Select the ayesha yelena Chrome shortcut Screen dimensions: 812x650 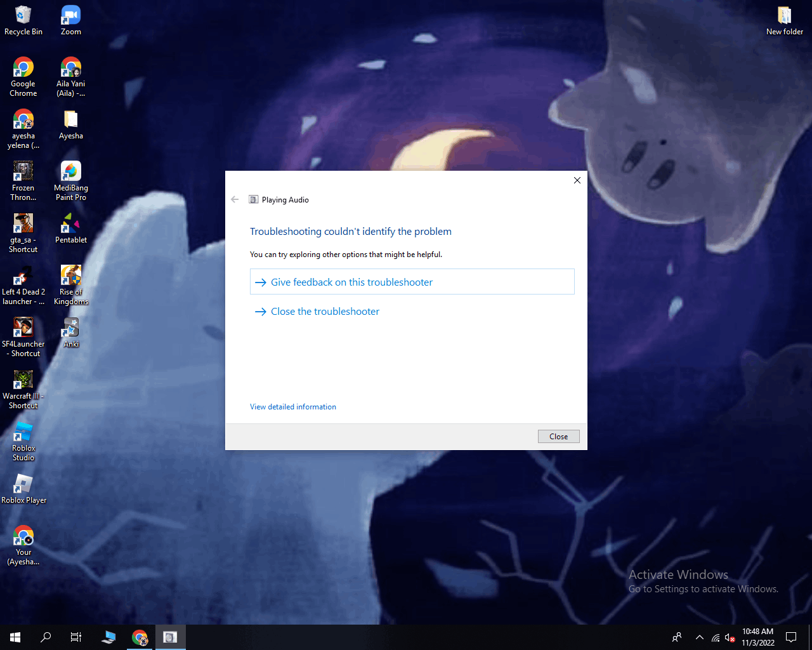(x=23, y=129)
